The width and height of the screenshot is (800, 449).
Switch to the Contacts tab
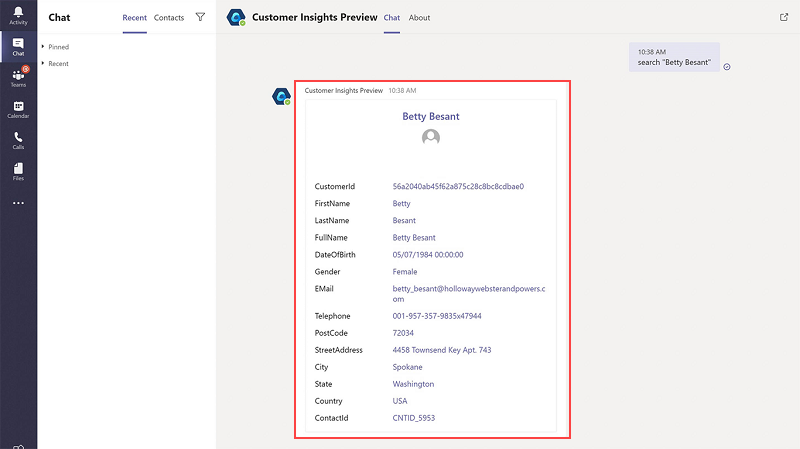tap(169, 18)
